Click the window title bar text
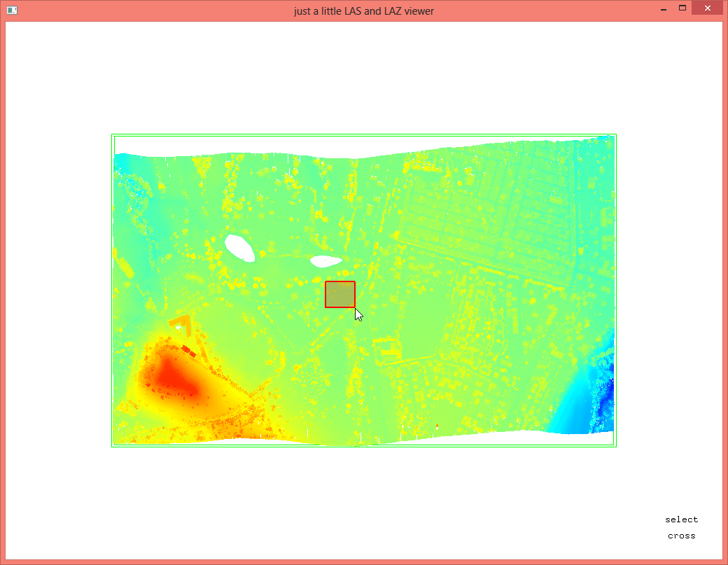Image resolution: width=728 pixels, height=565 pixels. coord(363,11)
